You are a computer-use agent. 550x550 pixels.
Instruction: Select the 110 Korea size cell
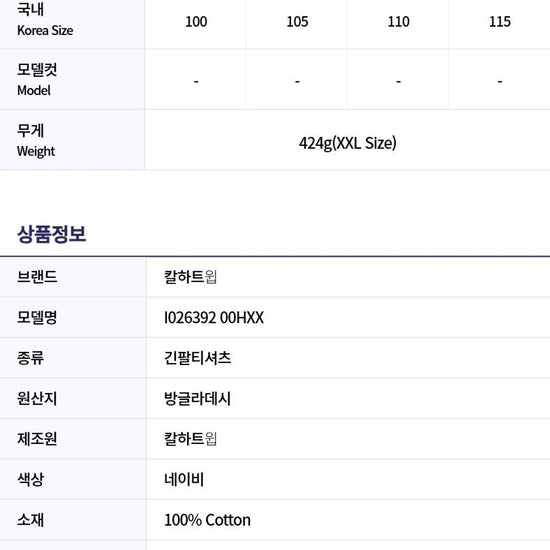pyautogui.click(x=398, y=22)
